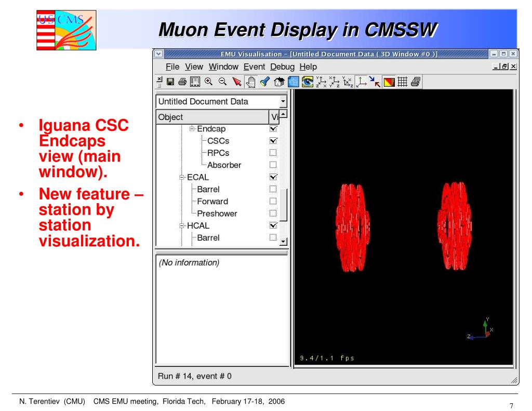Collapse the ECAL tree node

tap(182, 177)
